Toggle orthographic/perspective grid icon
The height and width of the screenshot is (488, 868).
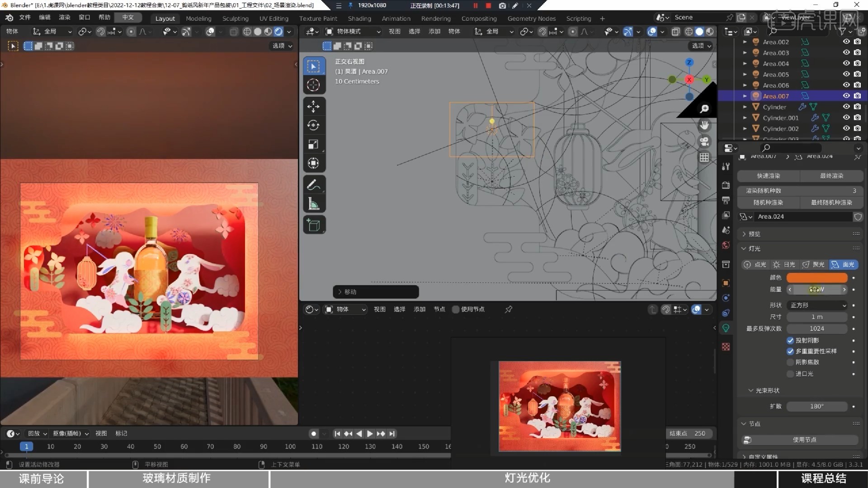704,157
